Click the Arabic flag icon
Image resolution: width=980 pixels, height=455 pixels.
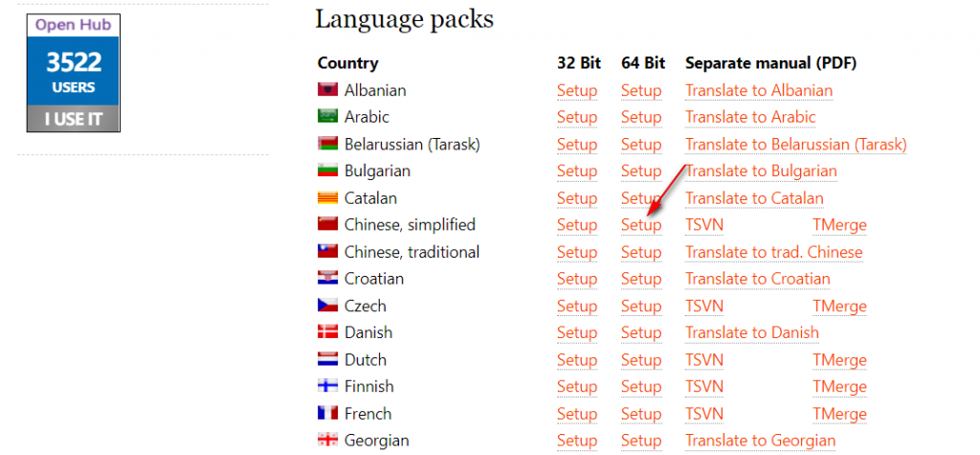click(x=328, y=117)
